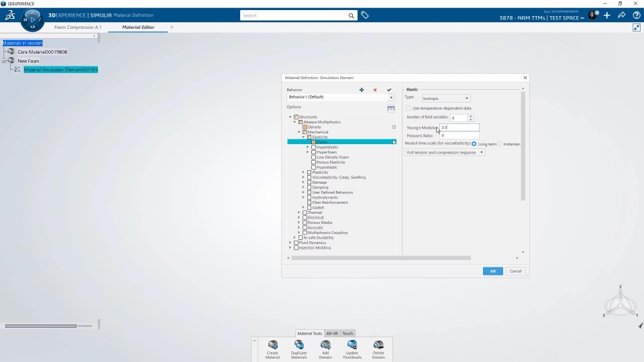Click the Delete Domain tool
Screen dimensions: 644x362
click(378, 349)
